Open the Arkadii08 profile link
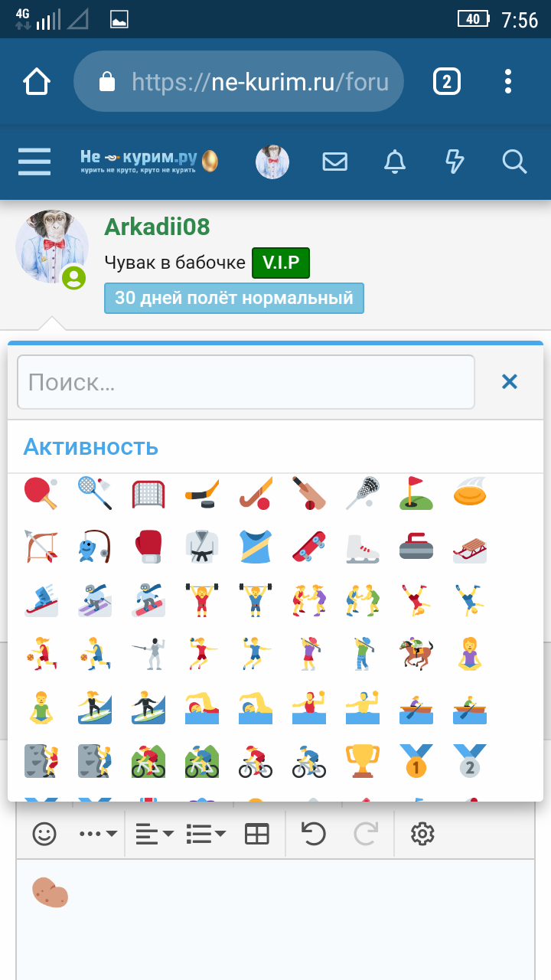Viewport: 551px width, 980px height. click(157, 227)
